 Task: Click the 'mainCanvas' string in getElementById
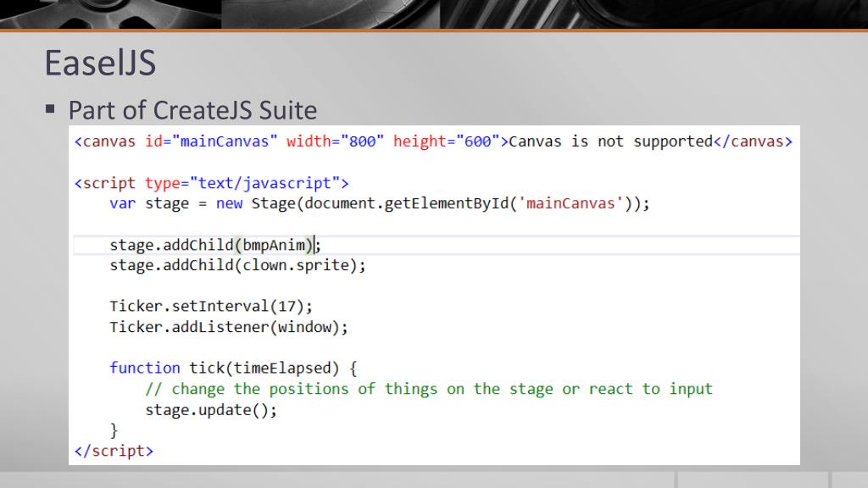[x=570, y=203]
